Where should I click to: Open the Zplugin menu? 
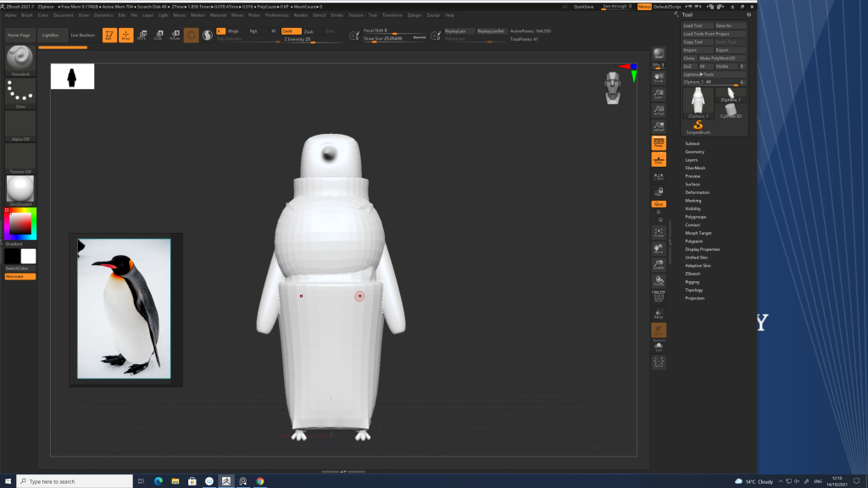414,15
